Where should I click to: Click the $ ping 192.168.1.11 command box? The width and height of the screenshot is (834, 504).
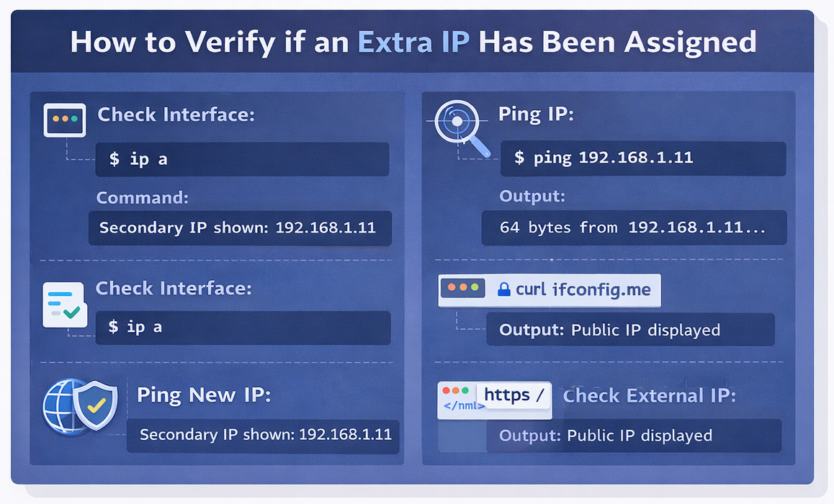642,158
